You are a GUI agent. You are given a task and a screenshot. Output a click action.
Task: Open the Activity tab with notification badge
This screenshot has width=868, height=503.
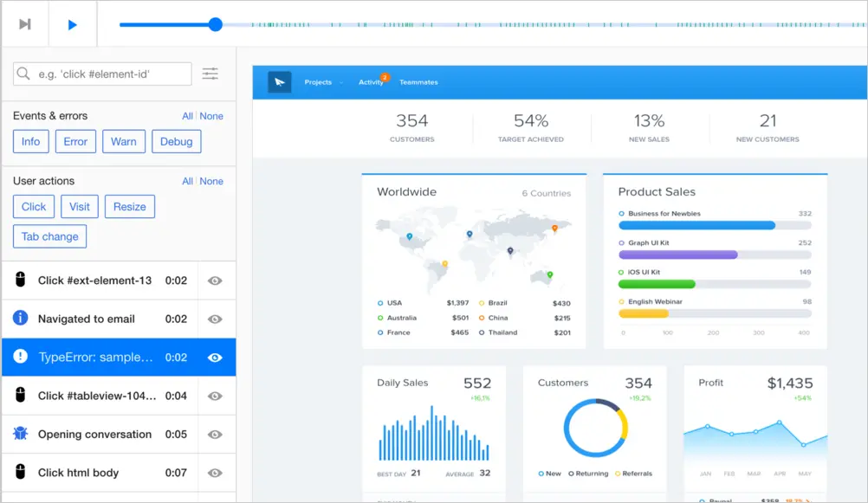coord(372,81)
